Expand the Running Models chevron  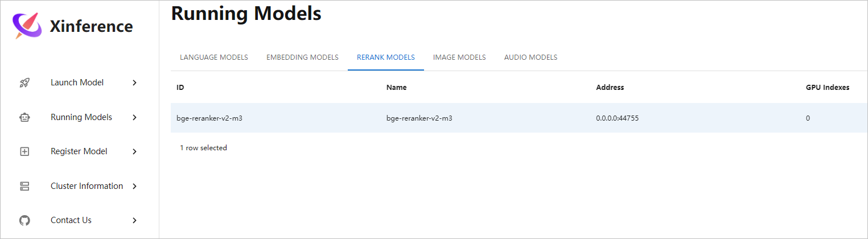click(x=135, y=117)
